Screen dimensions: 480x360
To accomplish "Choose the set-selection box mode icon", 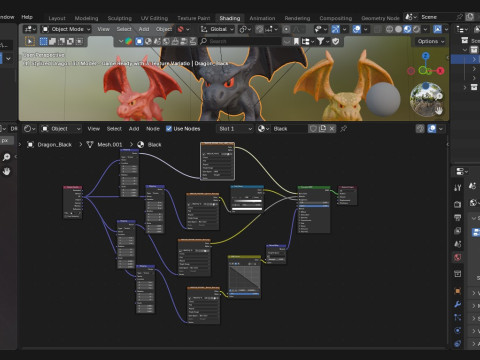I will click(44, 41).
